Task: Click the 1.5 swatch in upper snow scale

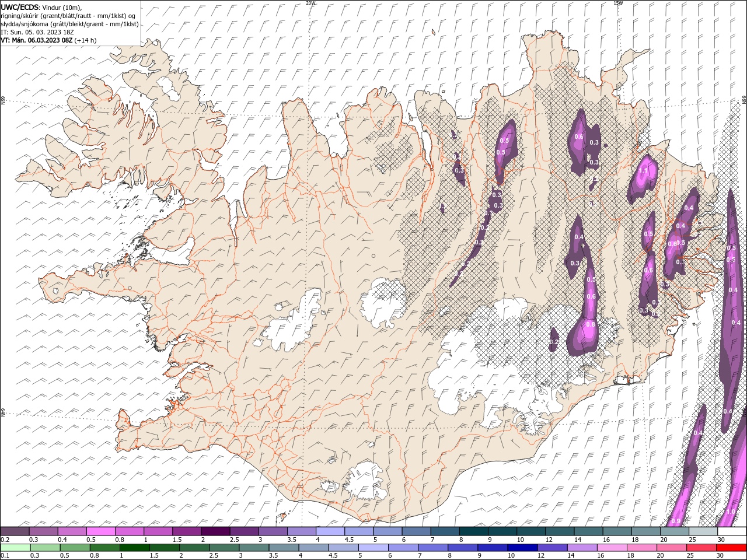Action: tap(186, 531)
